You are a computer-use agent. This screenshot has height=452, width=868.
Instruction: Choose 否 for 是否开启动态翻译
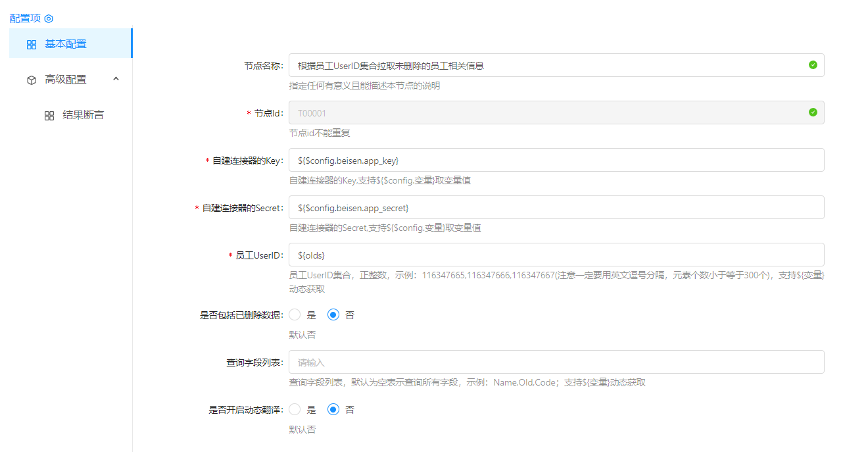333,410
